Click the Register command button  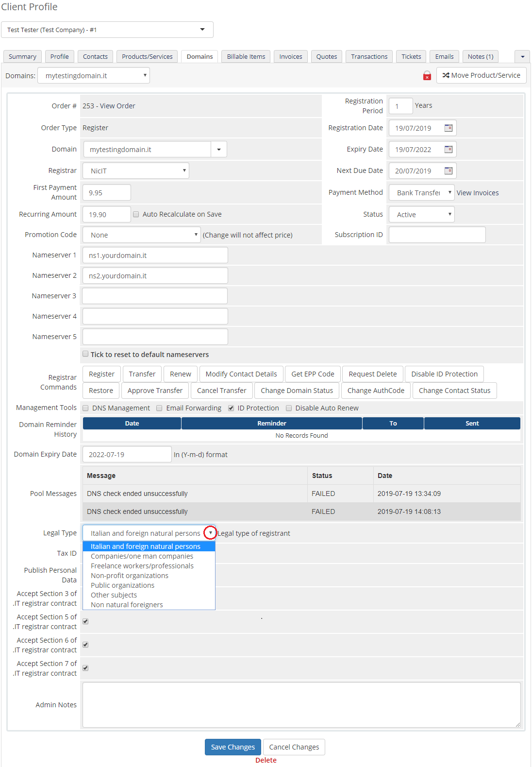101,374
